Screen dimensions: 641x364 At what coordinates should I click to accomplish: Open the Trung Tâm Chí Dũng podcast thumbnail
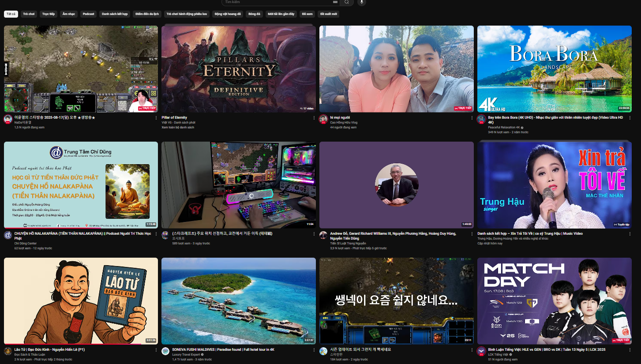coord(81,185)
